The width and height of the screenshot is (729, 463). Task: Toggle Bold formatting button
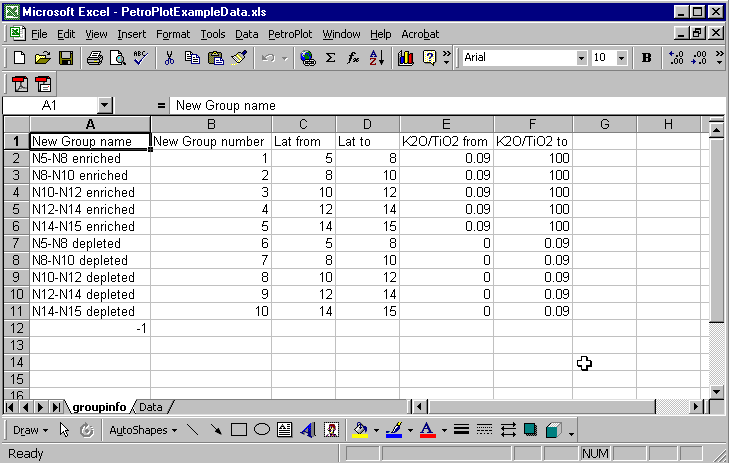(x=646, y=58)
